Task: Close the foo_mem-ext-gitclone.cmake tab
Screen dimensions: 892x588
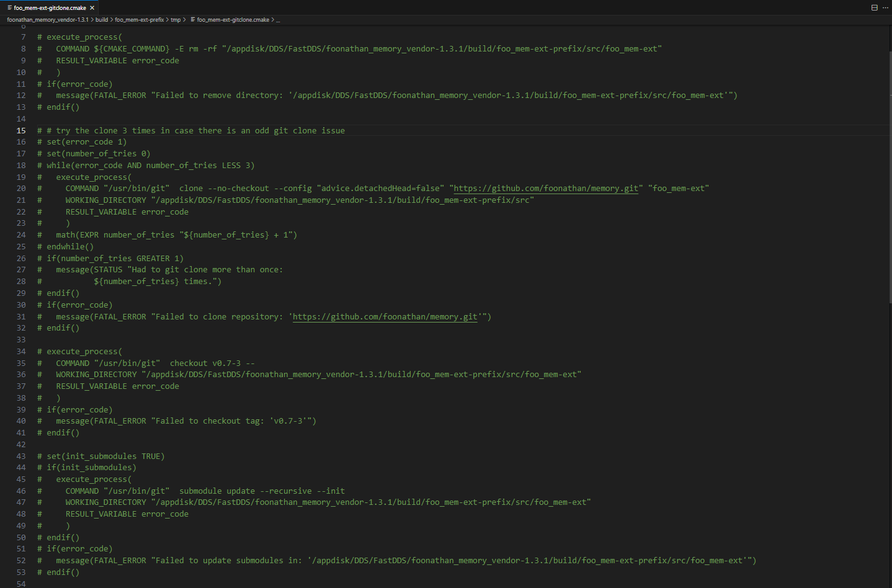Action: coord(92,8)
